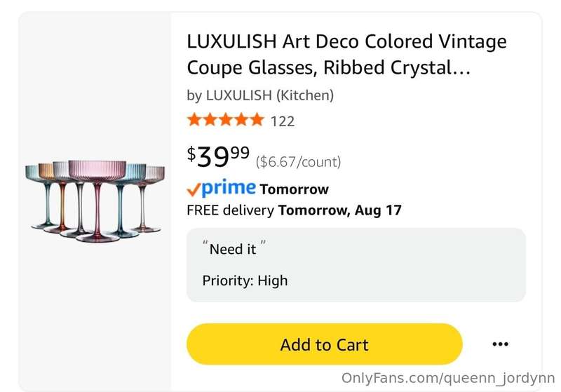Click the orange five-star rating
Image resolution: width=561 pixels, height=392 pixels.
coord(225,119)
